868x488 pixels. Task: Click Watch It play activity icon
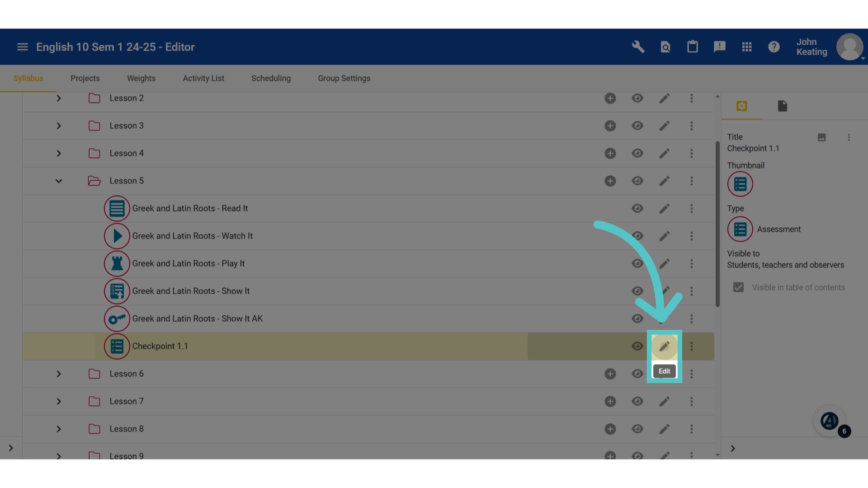[117, 236]
